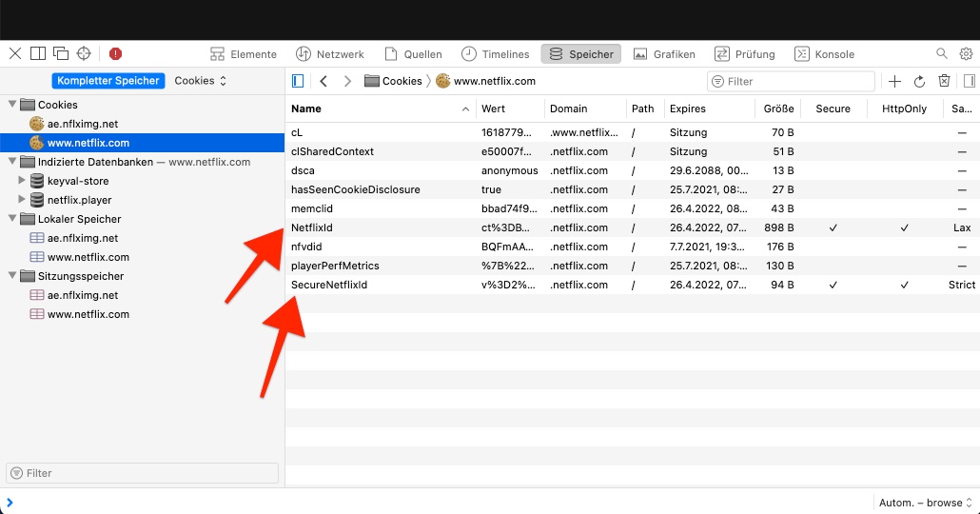Viewport: 980px width, 514px height.
Task: Click the search magnifier icon
Action: click(942, 54)
